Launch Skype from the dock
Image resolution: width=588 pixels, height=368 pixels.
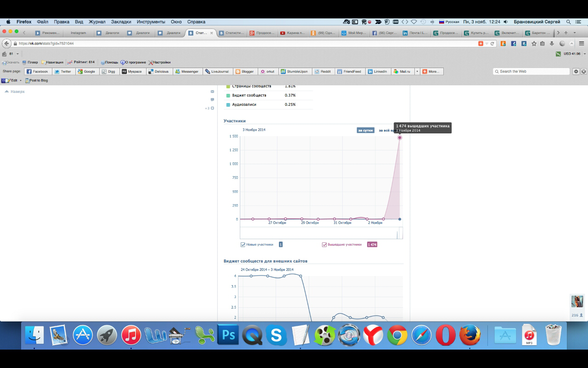[x=276, y=335]
